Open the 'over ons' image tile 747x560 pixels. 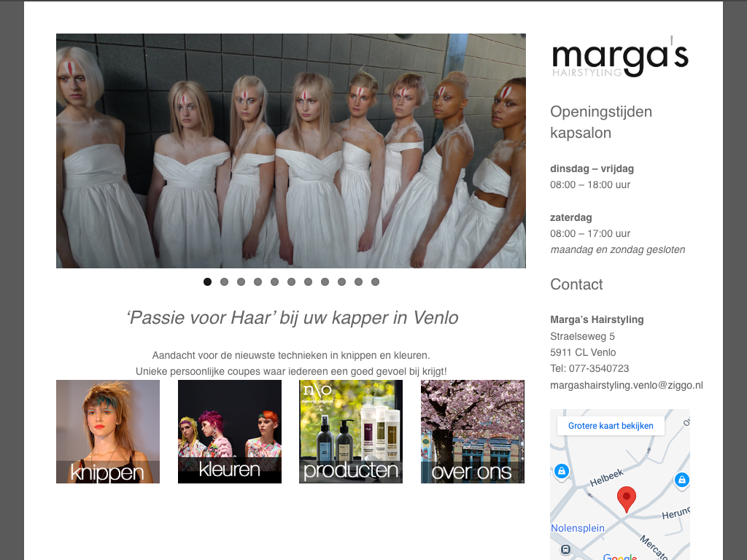point(473,432)
